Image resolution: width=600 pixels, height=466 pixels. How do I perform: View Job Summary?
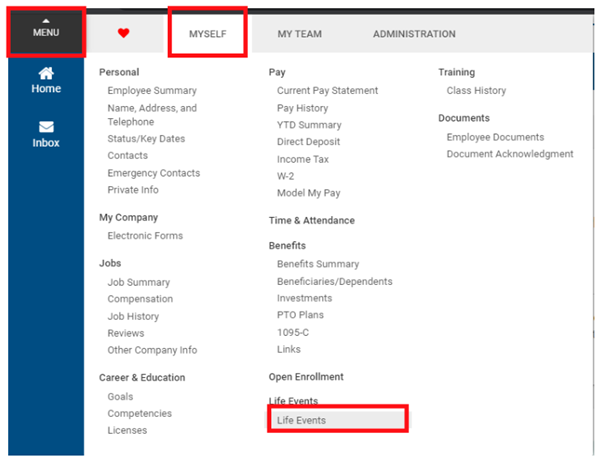(x=139, y=282)
